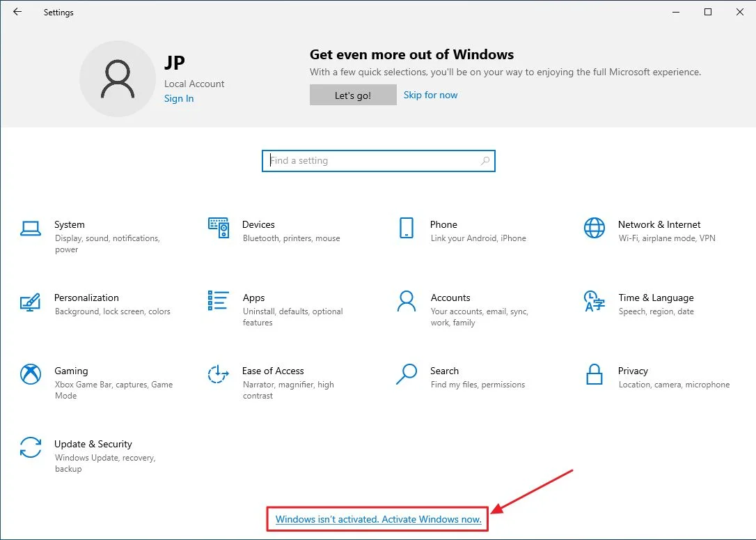
Task: Click the back arrow in title bar
Action: pos(17,12)
